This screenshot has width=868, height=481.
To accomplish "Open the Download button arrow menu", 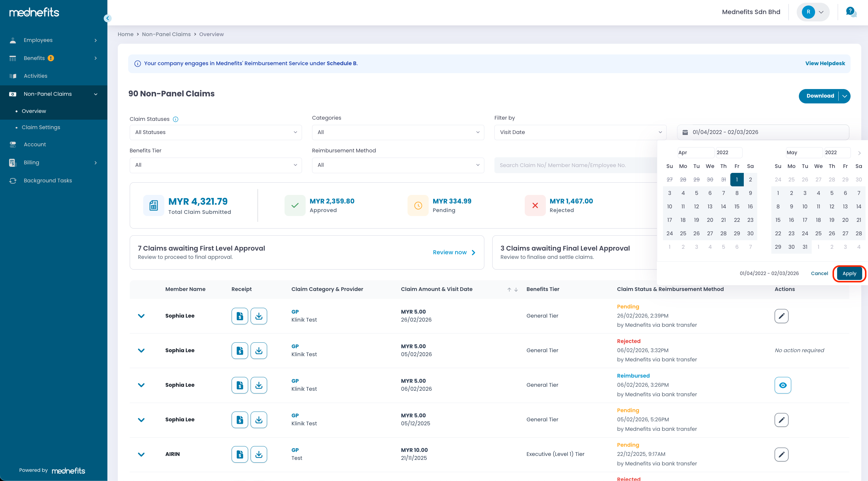I will pyautogui.click(x=844, y=96).
